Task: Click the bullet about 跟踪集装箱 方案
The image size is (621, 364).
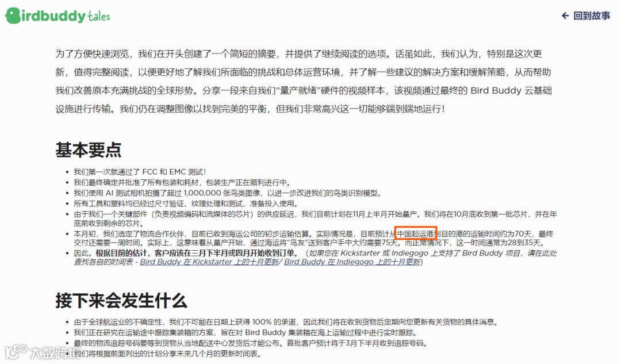Action: [245, 333]
